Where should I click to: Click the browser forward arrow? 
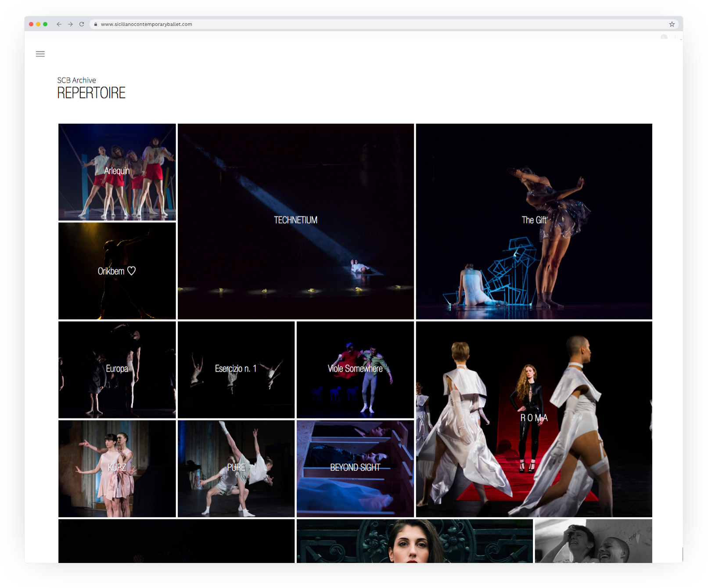pyautogui.click(x=70, y=24)
